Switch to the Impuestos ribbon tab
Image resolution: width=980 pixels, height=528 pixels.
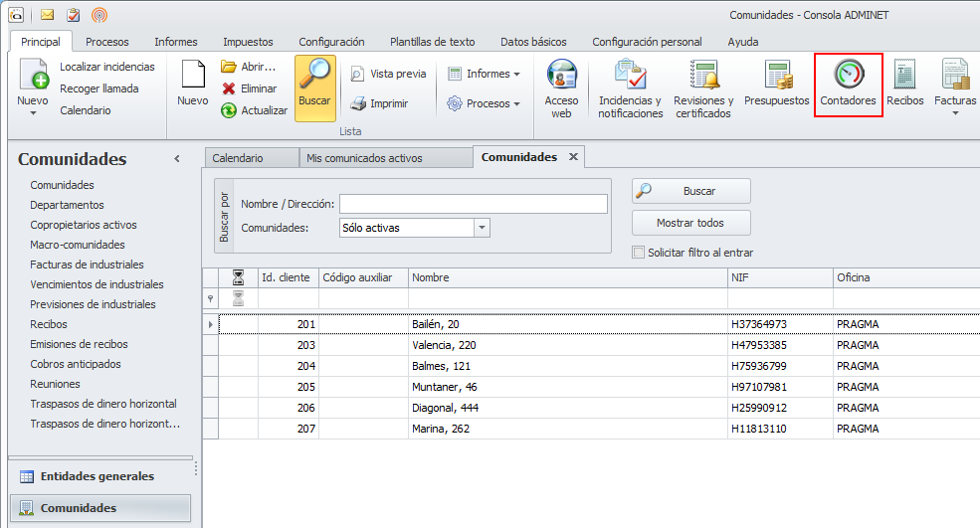pyautogui.click(x=248, y=42)
